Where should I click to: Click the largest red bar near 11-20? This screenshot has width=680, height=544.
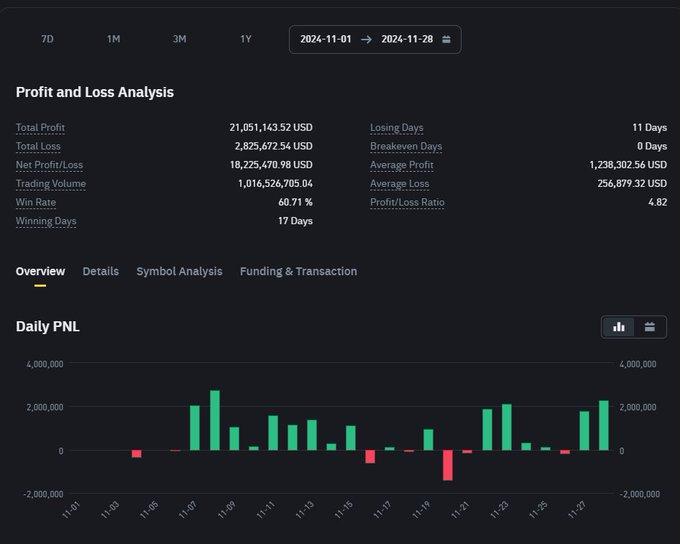tap(448, 465)
